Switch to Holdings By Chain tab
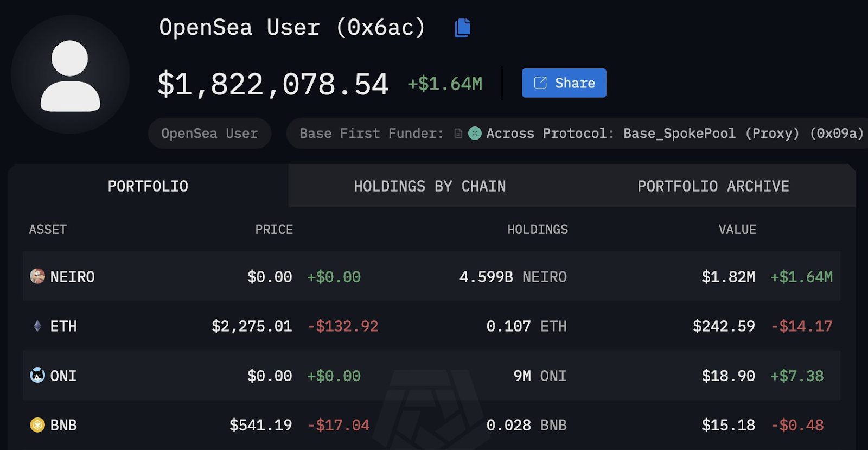The width and height of the screenshot is (868, 450). click(430, 186)
